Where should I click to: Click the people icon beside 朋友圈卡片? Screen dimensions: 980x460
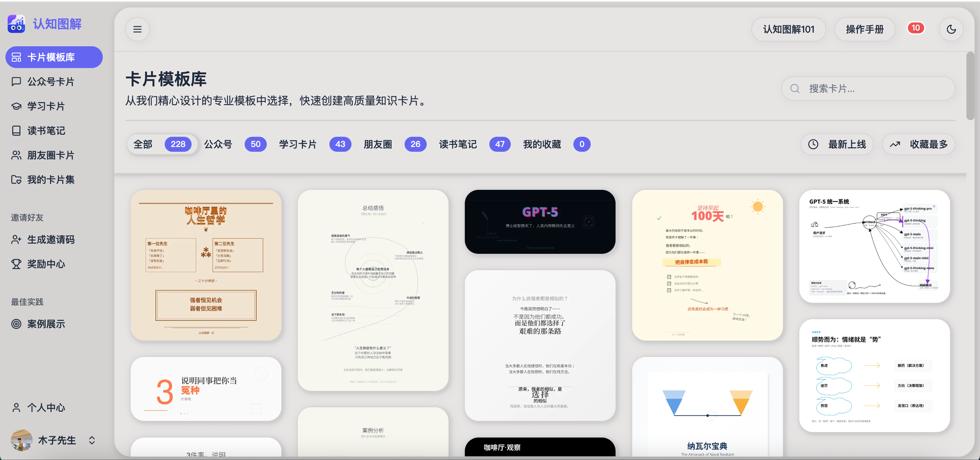point(16,155)
